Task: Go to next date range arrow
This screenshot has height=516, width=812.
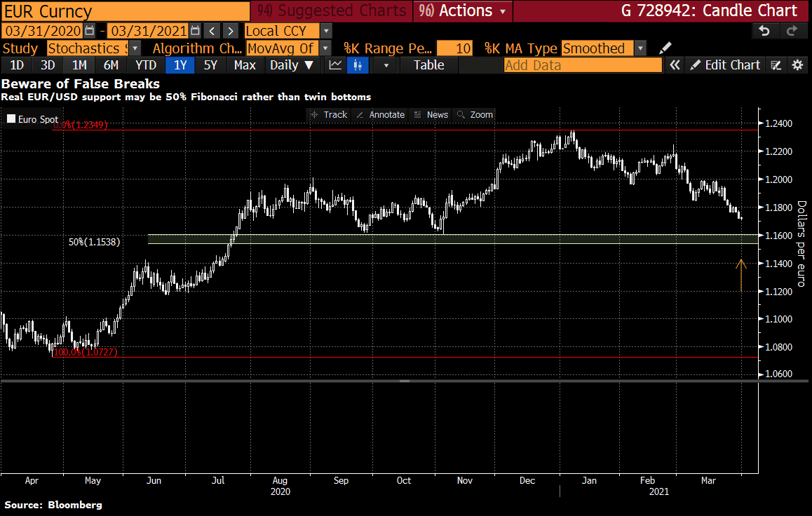Action: tap(231, 31)
